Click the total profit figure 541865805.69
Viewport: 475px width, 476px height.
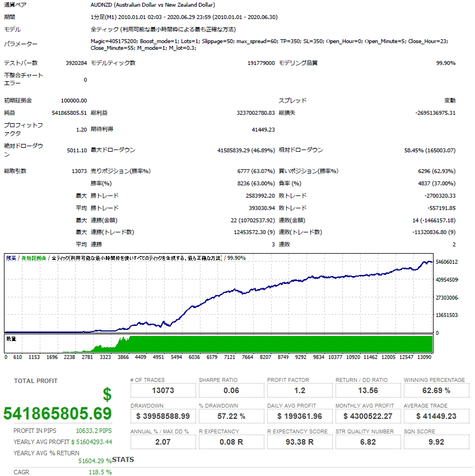[x=58, y=413]
